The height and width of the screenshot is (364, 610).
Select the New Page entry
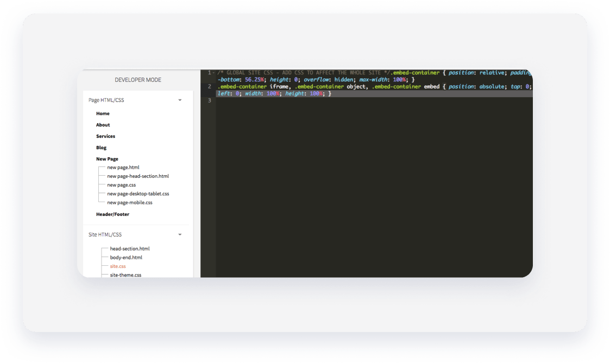(107, 159)
